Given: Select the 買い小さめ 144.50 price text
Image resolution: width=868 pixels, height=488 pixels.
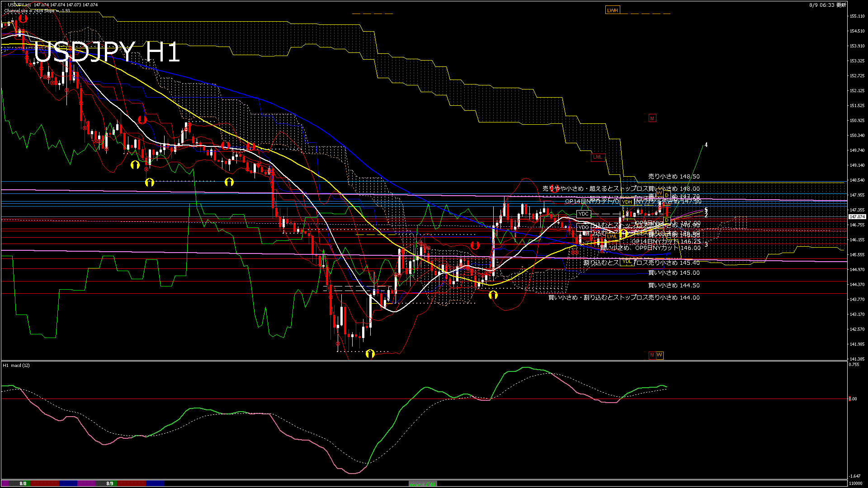Looking at the screenshot, I should click(674, 286).
